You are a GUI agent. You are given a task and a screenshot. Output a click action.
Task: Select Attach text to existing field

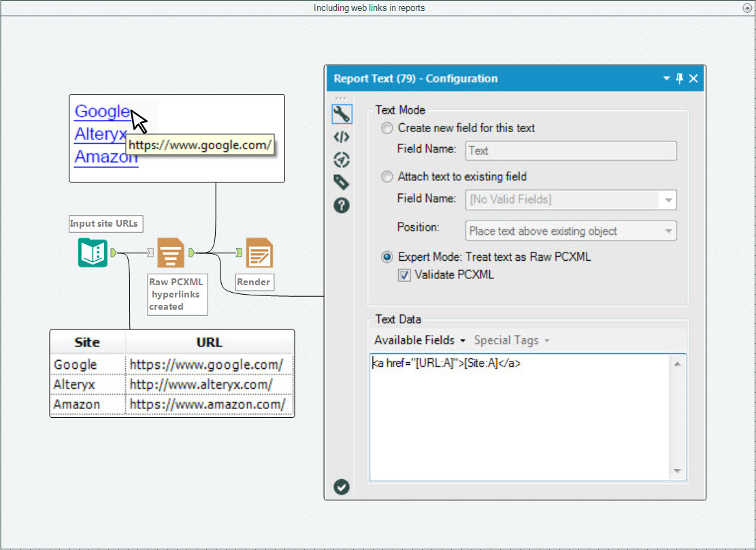387,177
